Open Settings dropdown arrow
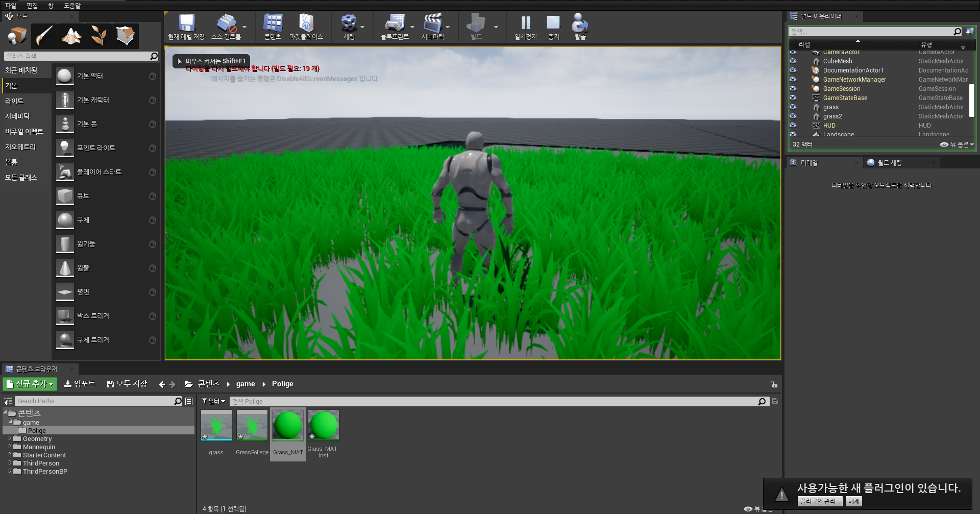This screenshot has width=980, height=514. [x=362, y=27]
